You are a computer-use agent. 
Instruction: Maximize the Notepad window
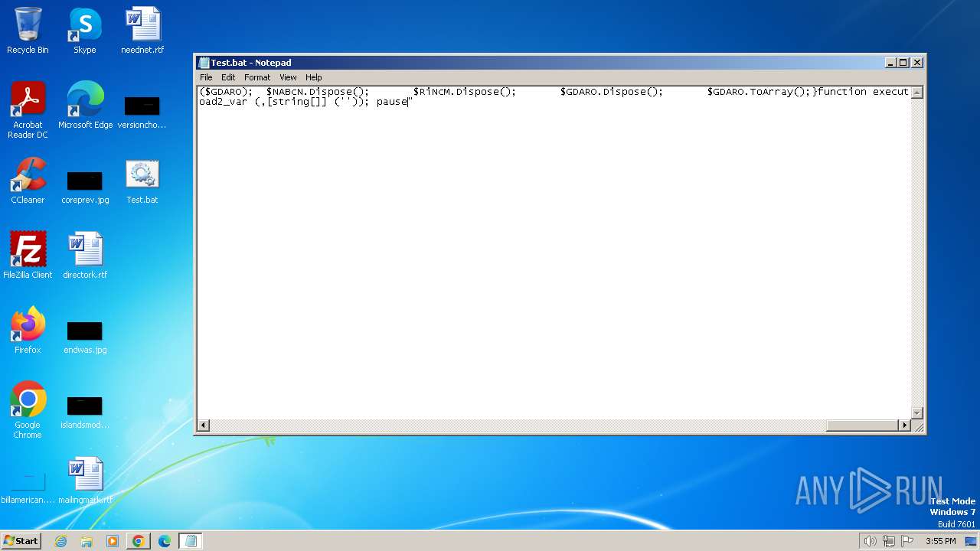pyautogui.click(x=903, y=63)
